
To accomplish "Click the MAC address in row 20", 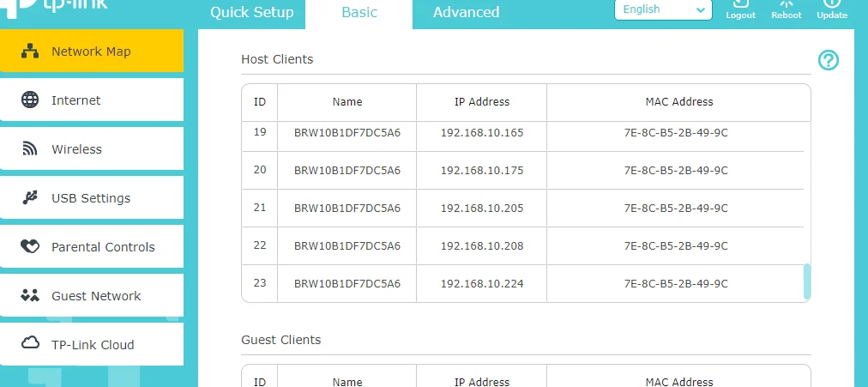I will click(x=676, y=171).
